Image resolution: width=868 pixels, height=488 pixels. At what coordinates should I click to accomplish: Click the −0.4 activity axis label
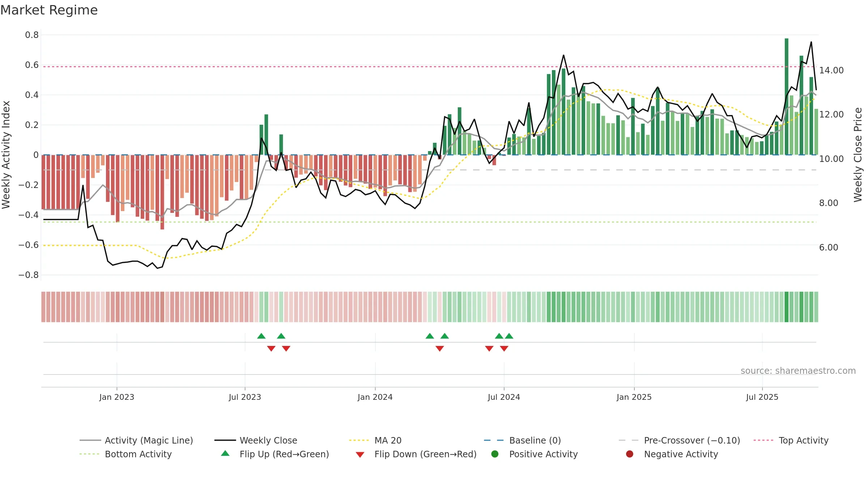click(x=29, y=215)
